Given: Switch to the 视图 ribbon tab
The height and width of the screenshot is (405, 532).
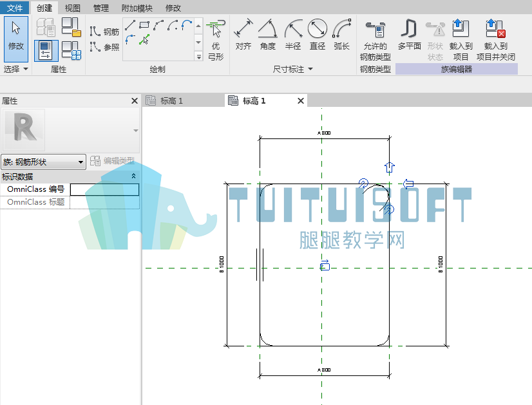Looking at the screenshot, I should 73,8.
